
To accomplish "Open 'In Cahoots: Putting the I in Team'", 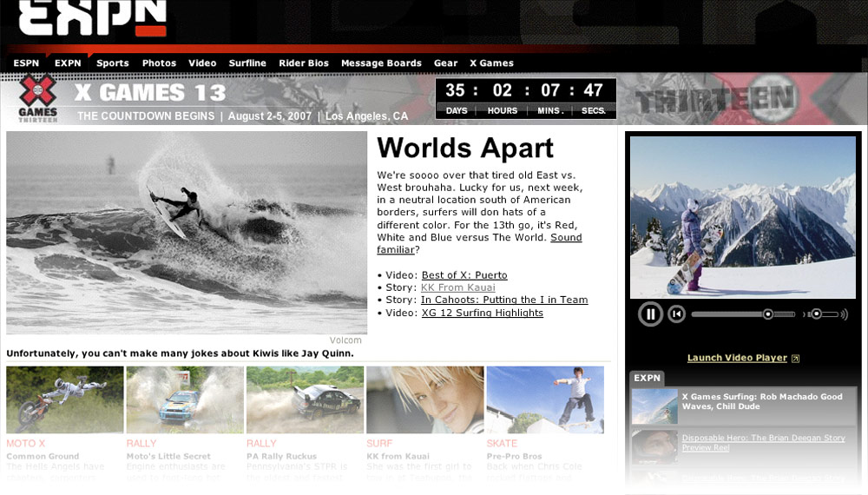I will (504, 300).
